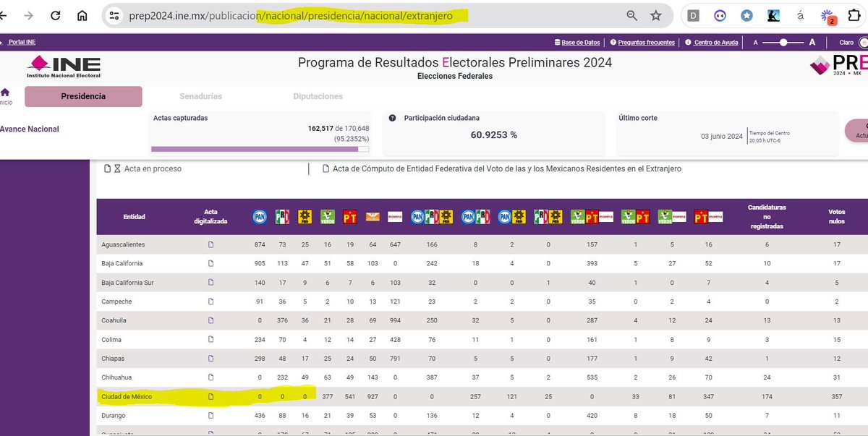The image size is (868, 436).
Task: Bookmark this page with the star icon
Action: [656, 15]
